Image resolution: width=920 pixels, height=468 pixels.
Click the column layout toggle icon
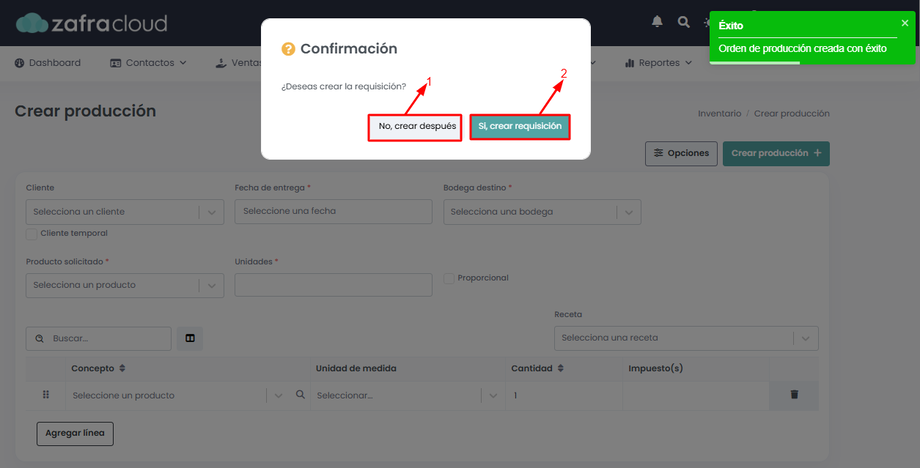[x=190, y=339]
